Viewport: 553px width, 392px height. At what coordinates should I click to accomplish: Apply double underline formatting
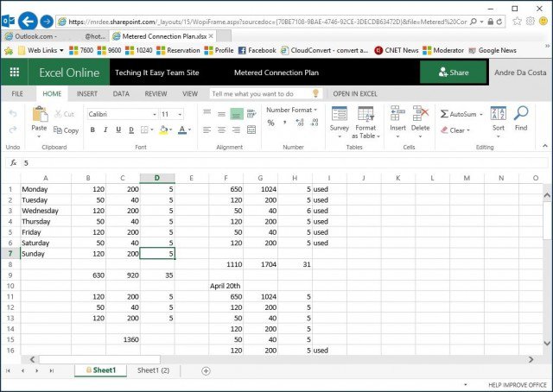pyautogui.click(x=131, y=130)
